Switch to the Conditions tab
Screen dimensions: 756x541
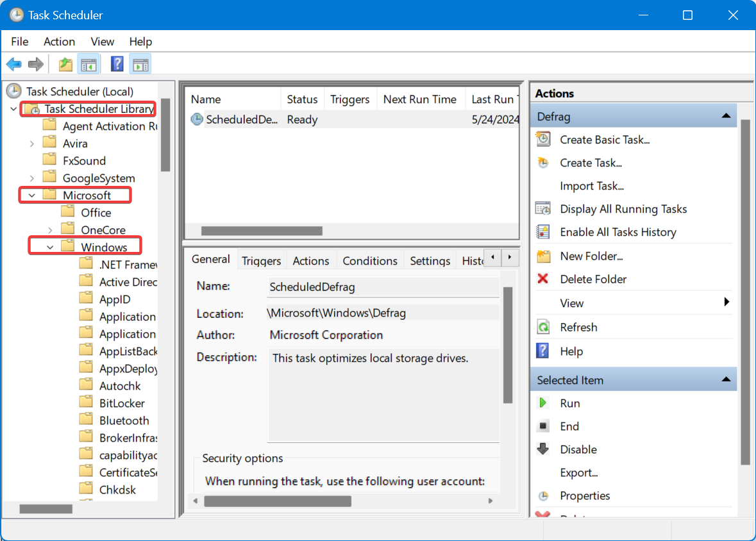pos(370,261)
